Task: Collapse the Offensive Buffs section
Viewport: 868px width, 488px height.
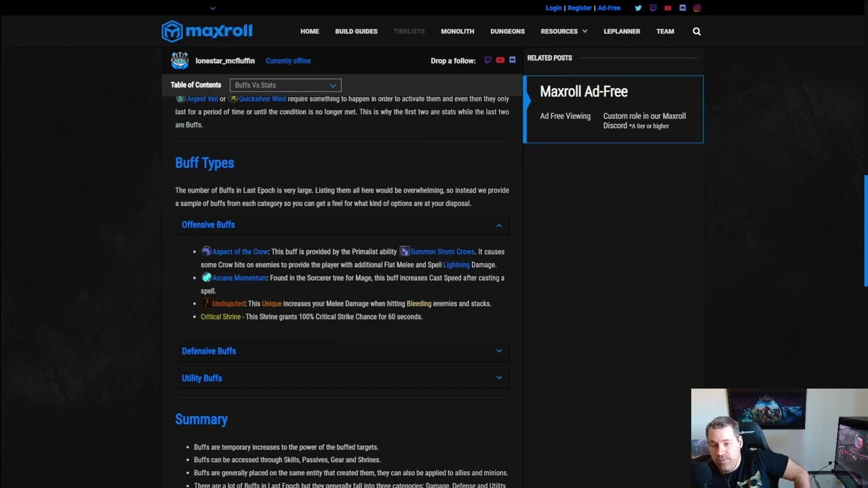Action: click(x=342, y=225)
